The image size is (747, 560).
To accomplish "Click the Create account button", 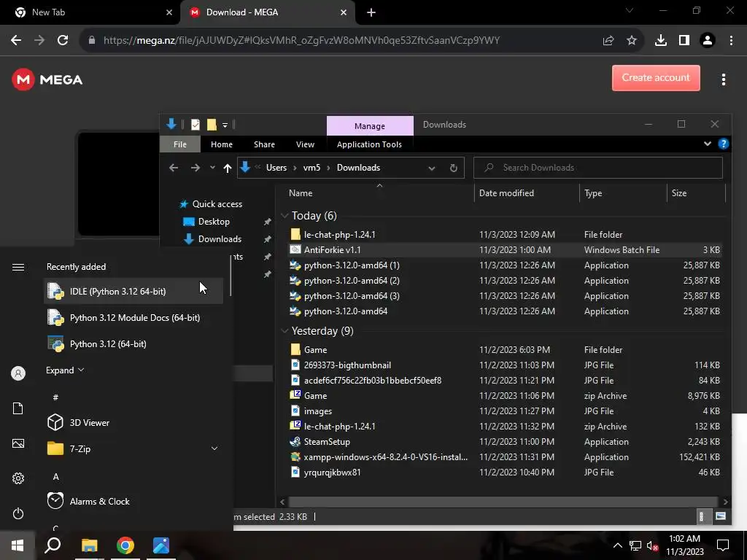I will [656, 78].
